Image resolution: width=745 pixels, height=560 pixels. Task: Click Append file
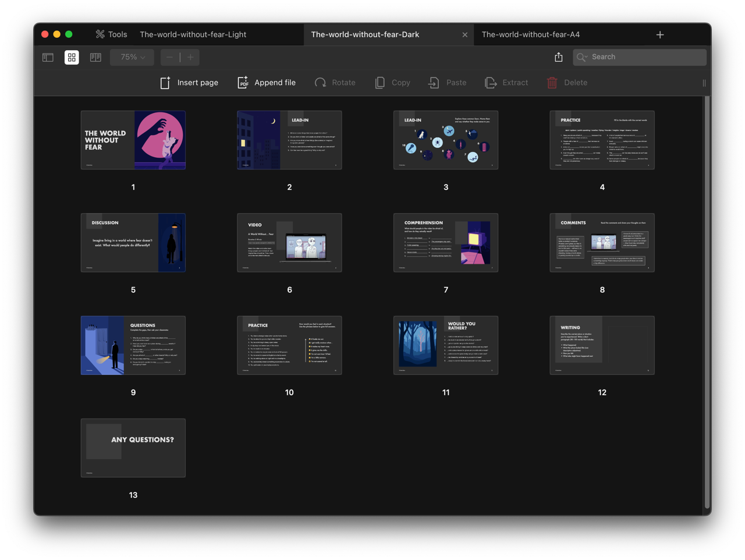coord(267,83)
